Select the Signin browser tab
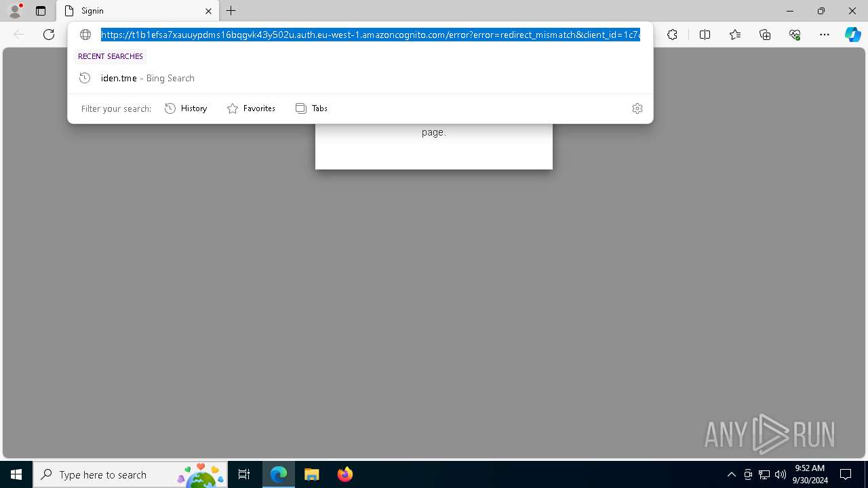This screenshot has height=488, width=868. [138, 11]
